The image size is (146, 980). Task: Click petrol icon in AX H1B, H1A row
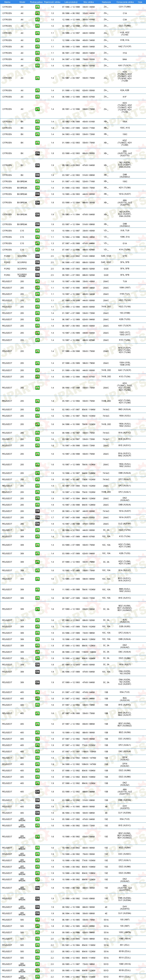coord(37,40)
